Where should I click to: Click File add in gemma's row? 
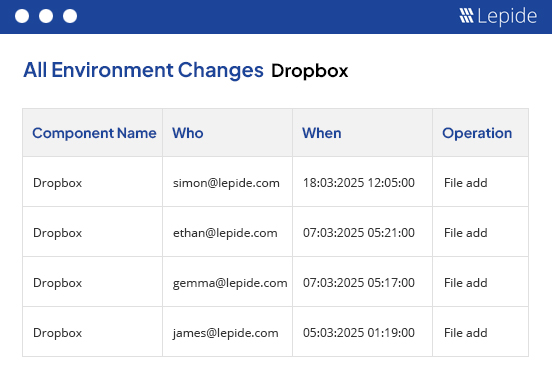tap(466, 283)
